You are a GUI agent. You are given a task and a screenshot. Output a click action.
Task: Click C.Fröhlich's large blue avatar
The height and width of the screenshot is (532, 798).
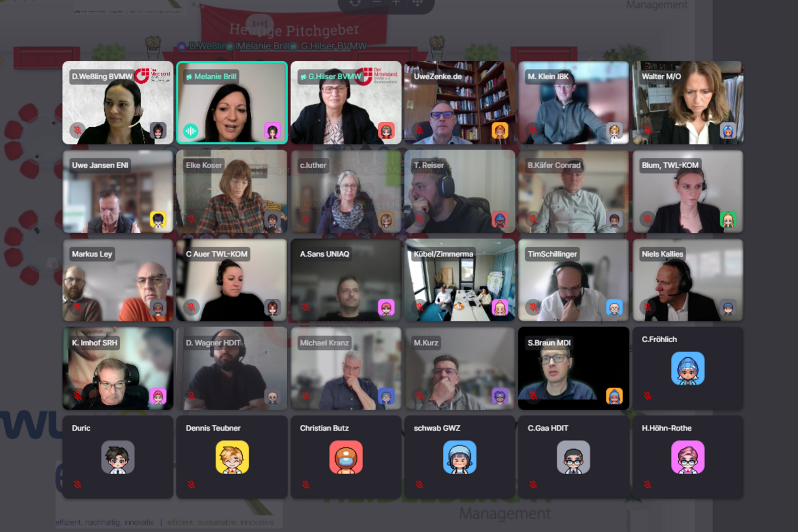pyautogui.click(x=688, y=368)
